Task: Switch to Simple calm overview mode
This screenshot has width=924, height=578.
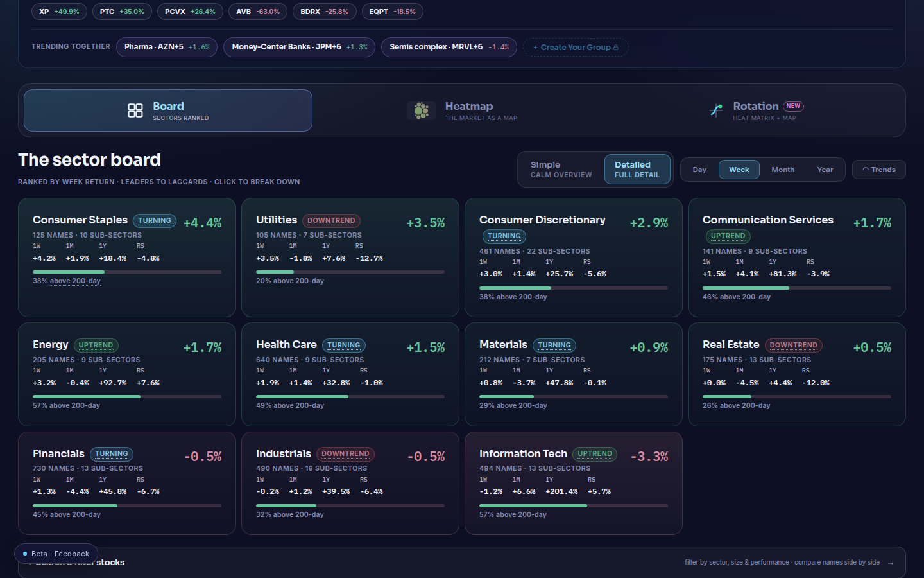Action: point(561,170)
